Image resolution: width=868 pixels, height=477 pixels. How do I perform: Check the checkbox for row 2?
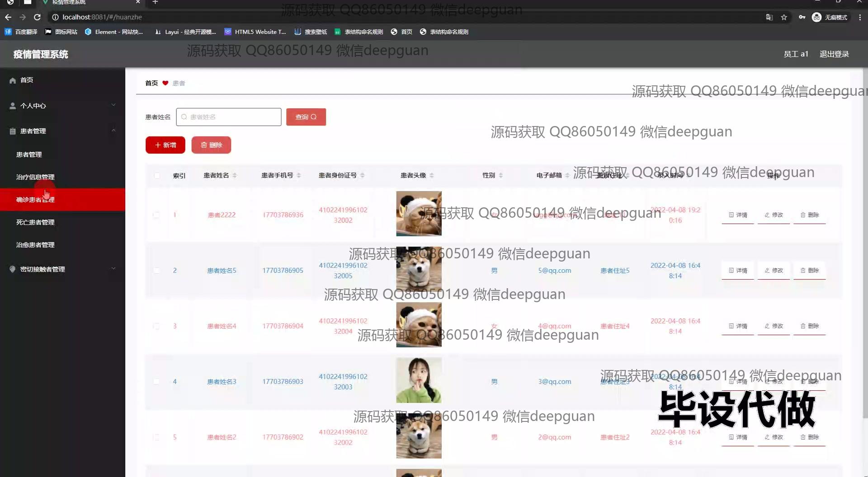point(156,271)
